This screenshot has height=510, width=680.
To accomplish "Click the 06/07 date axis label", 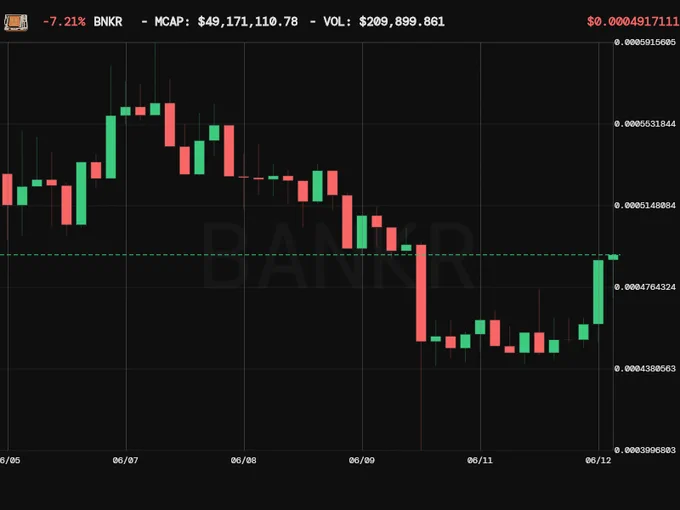I will (x=125, y=460).
